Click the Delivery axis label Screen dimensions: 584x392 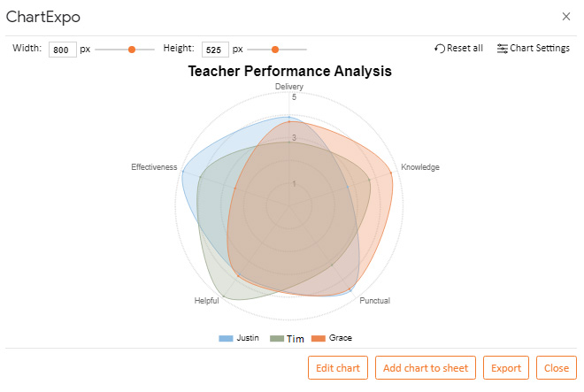(289, 87)
